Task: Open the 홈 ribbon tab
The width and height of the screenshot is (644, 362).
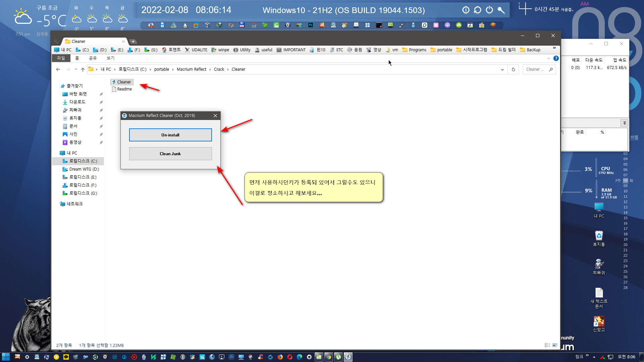Action: pyautogui.click(x=77, y=58)
